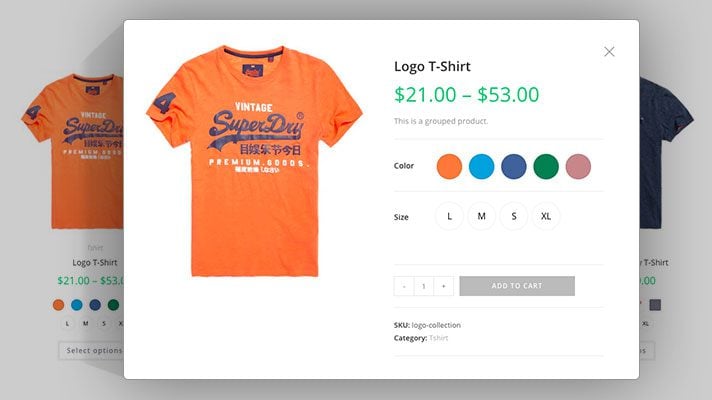712x400 pixels.
Task: Choose size M in the popup
Action: (482, 216)
